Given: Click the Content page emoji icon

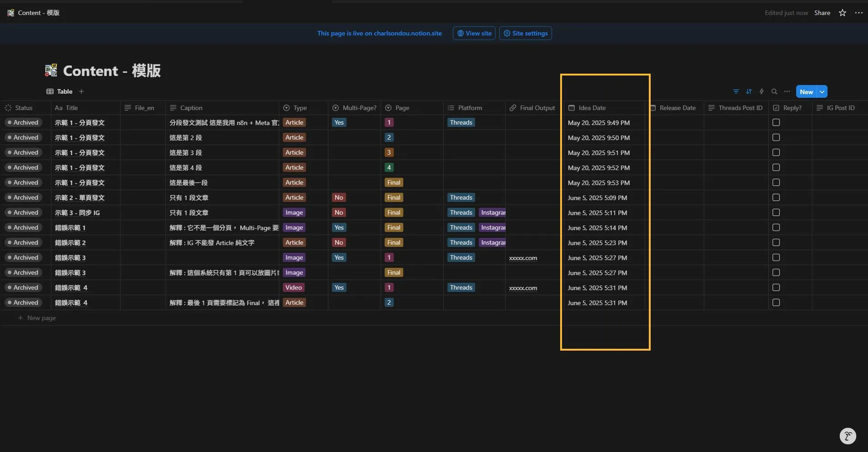Looking at the screenshot, I should pos(51,70).
